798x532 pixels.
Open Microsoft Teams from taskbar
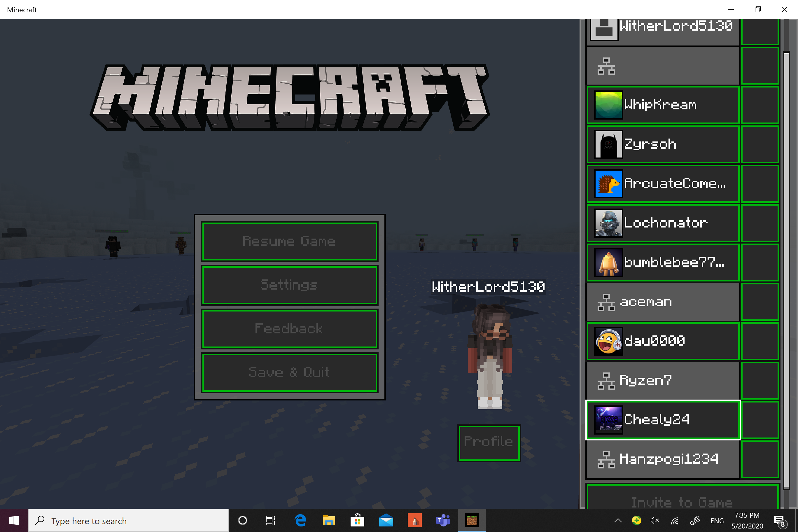pos(443,520)
